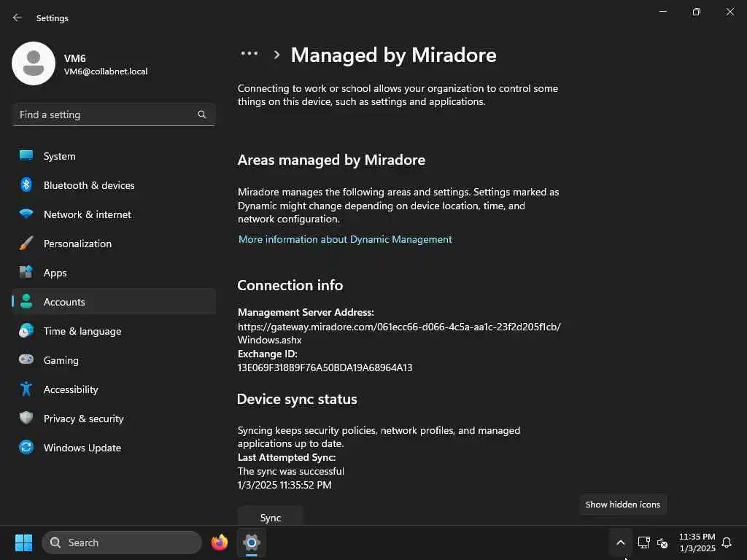
Task: Open the network status tray icon
Action: 643,542
